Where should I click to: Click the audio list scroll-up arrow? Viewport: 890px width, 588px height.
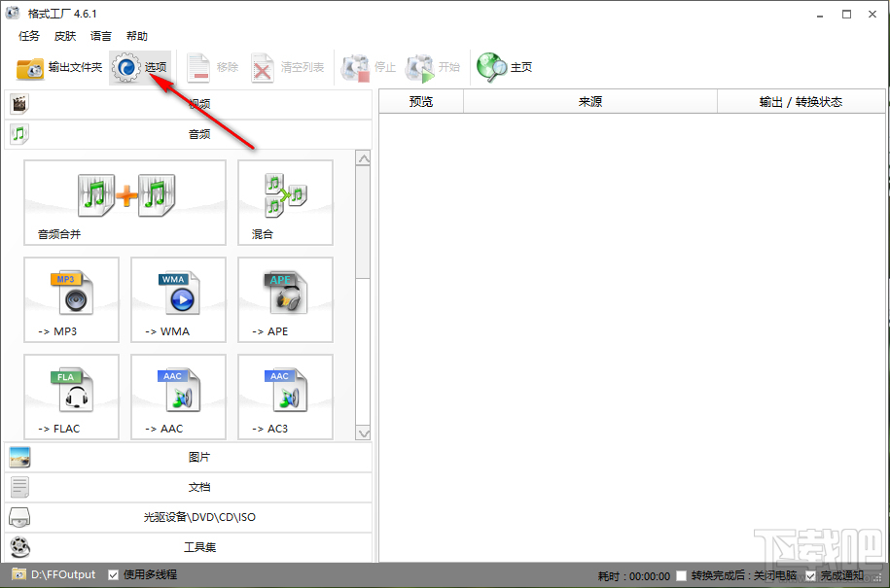click(363, 158)
